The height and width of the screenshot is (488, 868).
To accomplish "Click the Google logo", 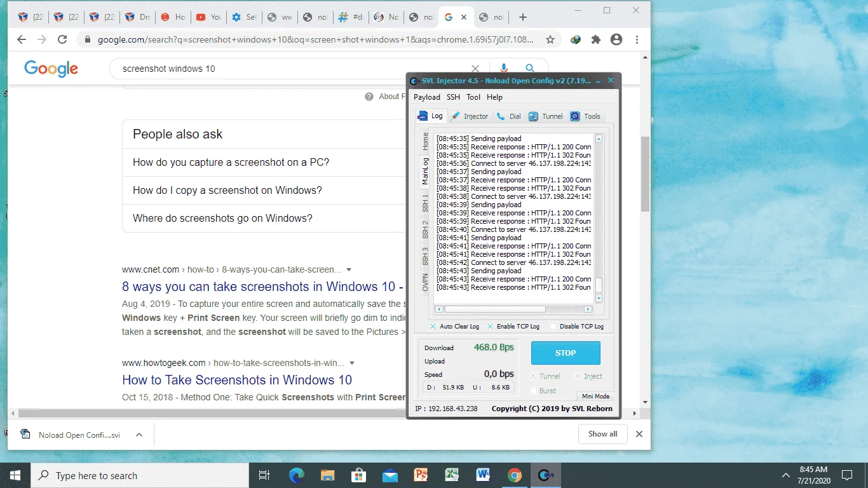I will [x=51, y=69].
